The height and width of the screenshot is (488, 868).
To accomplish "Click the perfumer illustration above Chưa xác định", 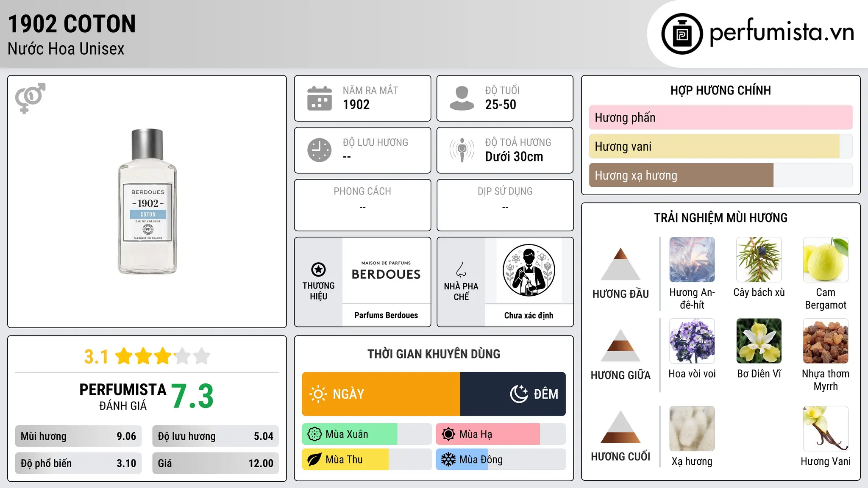I will [x=529, y=270].
